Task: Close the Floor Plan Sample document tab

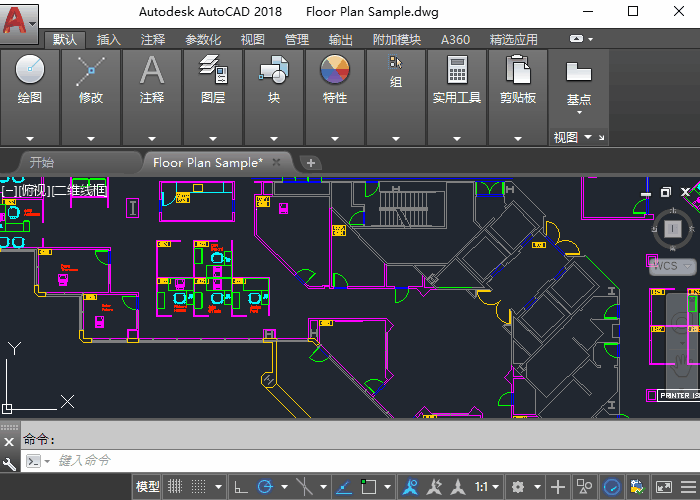Action: 276,162
